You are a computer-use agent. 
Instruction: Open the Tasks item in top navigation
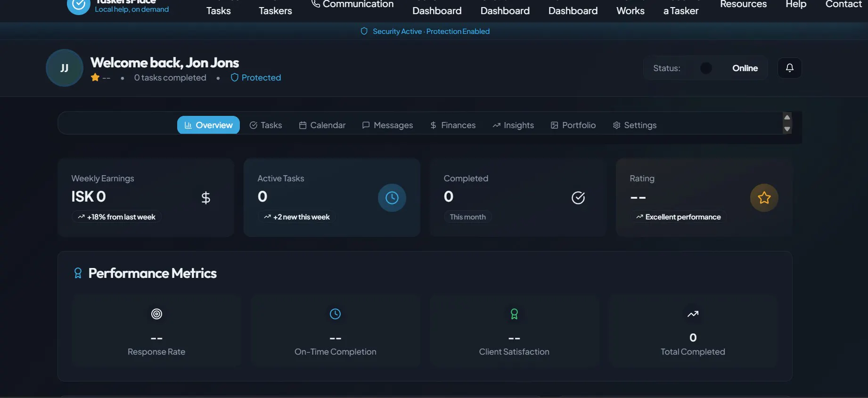point(219,10)
